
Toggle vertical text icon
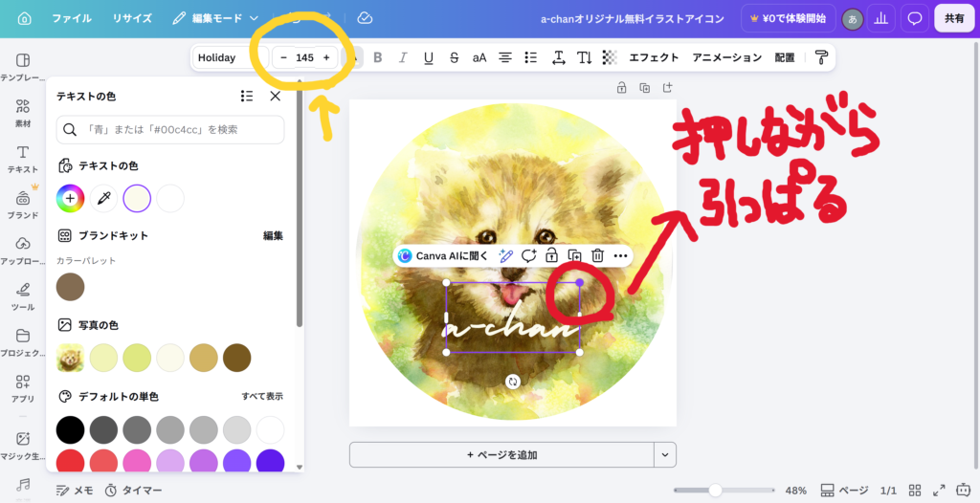click(x=585, y=57)
